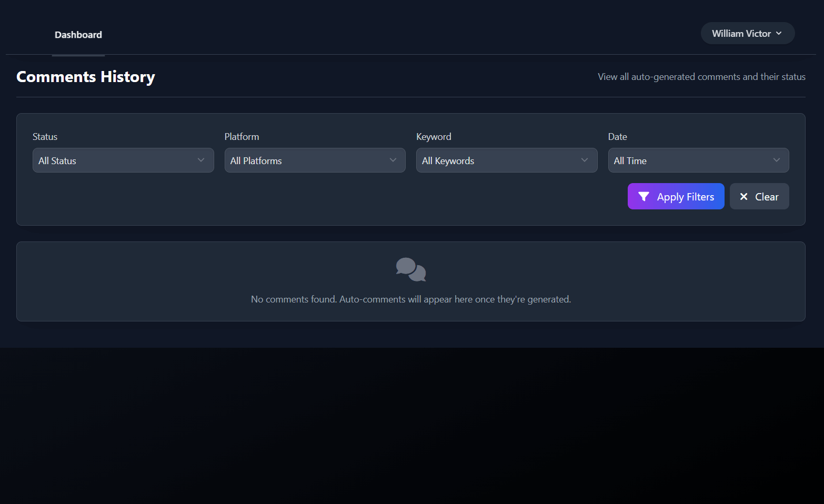Click the chat bubbles empty-state icon
This screenshot has width=824, height=504.
click(x=411, y=269)
